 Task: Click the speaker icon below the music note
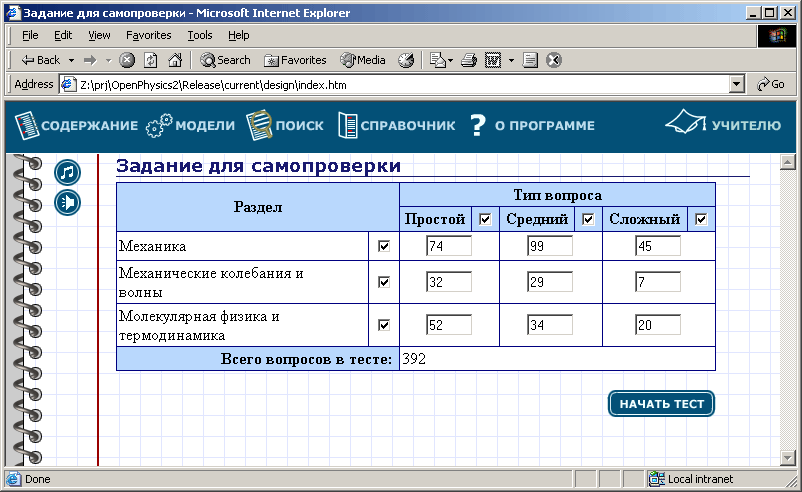pos(67,202)
